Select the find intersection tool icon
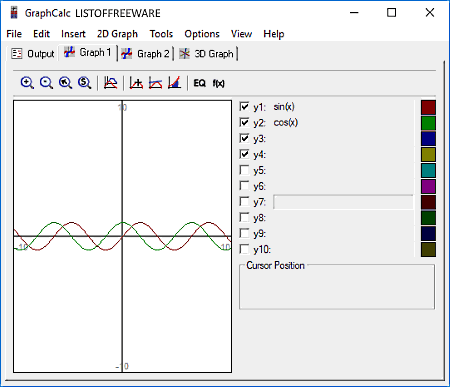 [136, 83]
